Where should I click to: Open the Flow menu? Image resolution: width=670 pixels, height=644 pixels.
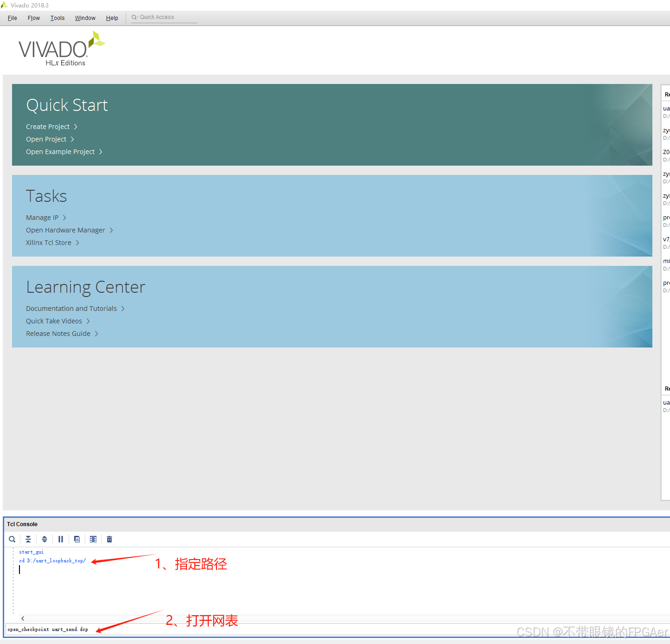click(x=34, y=18)
